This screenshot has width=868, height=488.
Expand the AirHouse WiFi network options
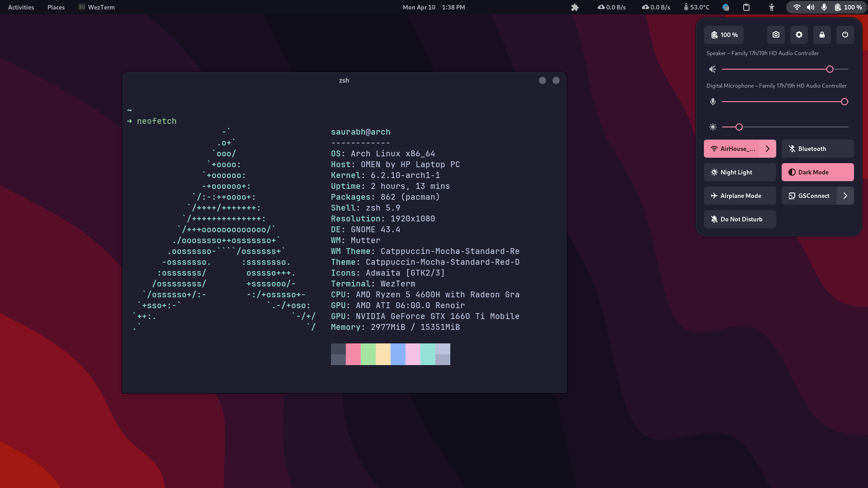tap(769, 148)
